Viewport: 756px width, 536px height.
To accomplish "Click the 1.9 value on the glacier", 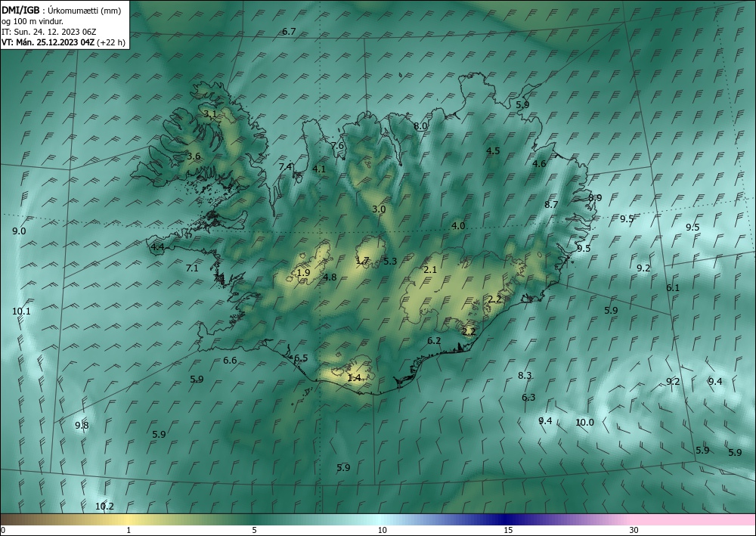I will [303, 273].
